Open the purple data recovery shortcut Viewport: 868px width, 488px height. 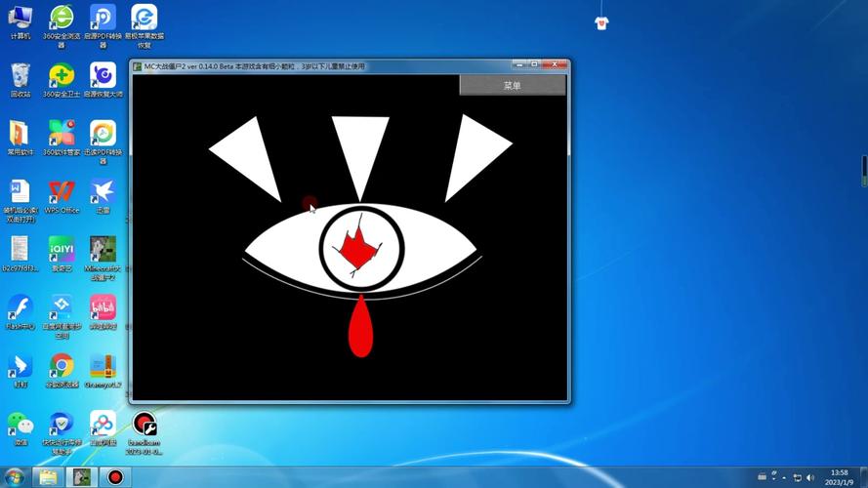pyautogui.click(x=103, y=80)
